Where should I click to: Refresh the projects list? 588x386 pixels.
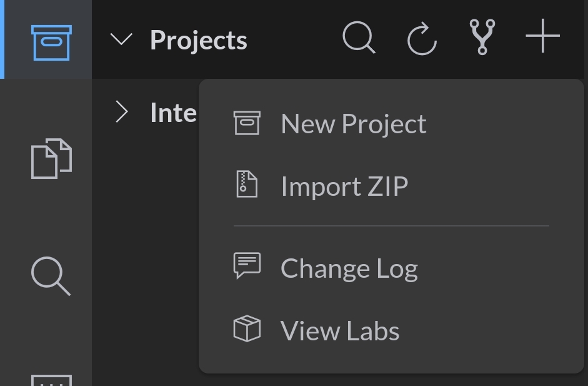point(422,39)
